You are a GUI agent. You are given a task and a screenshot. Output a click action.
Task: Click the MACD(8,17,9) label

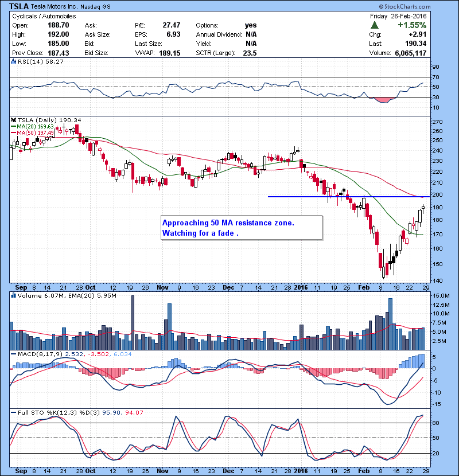click(x=40, y=354)
